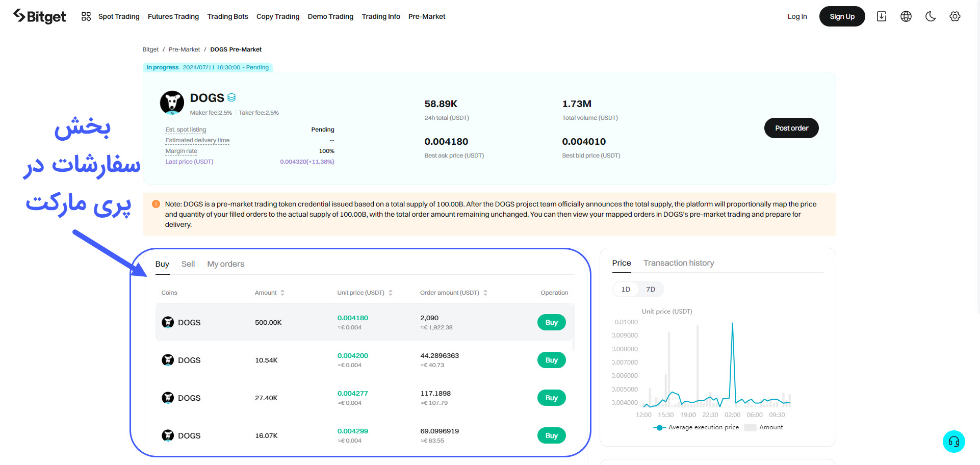Image resolution: width=980 pixels, height=465 pixels.
Task: Toggle dark mode with moon icon
Action: pyautogui.click(x=930, y=16)
